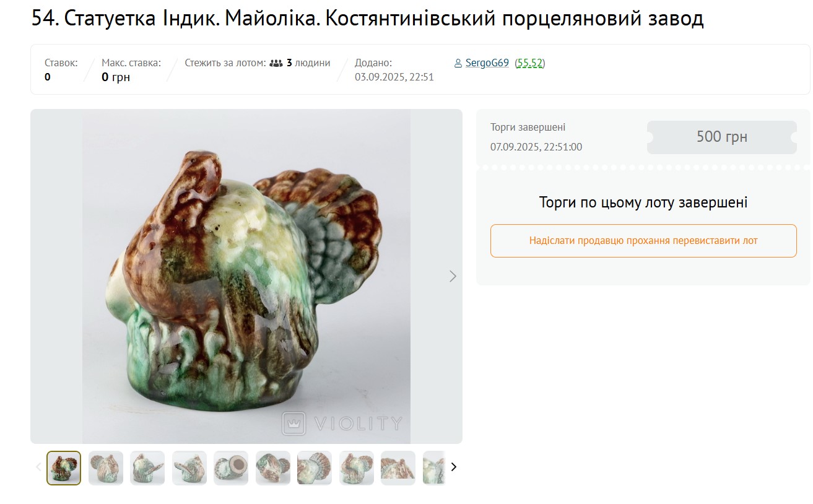The height and width of the screenshot is (504, 813).
Task: Click the thumbnail strip left arrow
Action: [38, 467]
